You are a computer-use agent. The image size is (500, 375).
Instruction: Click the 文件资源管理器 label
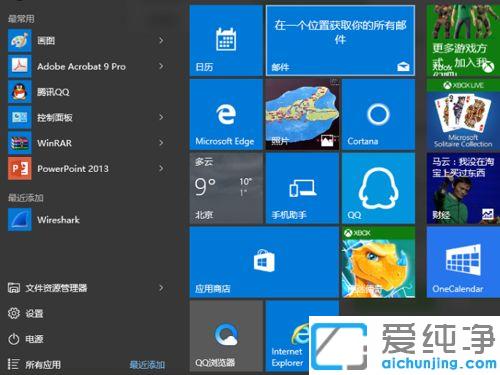pos(56,288)
